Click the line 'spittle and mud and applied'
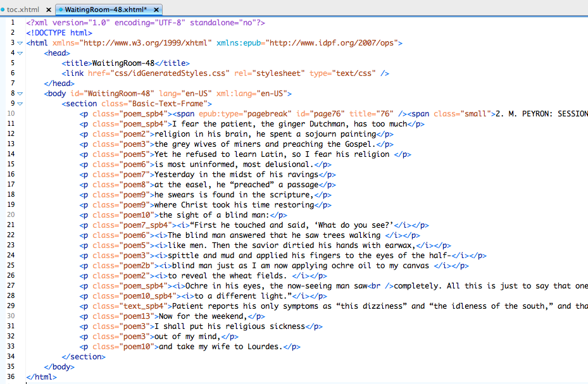Viewport: 588px width, 384px height. point(283,256)
